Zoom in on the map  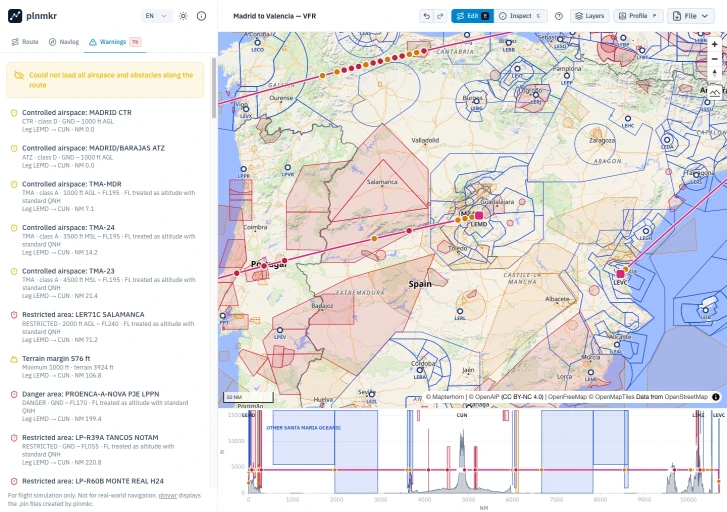click(x=714, y=44)
